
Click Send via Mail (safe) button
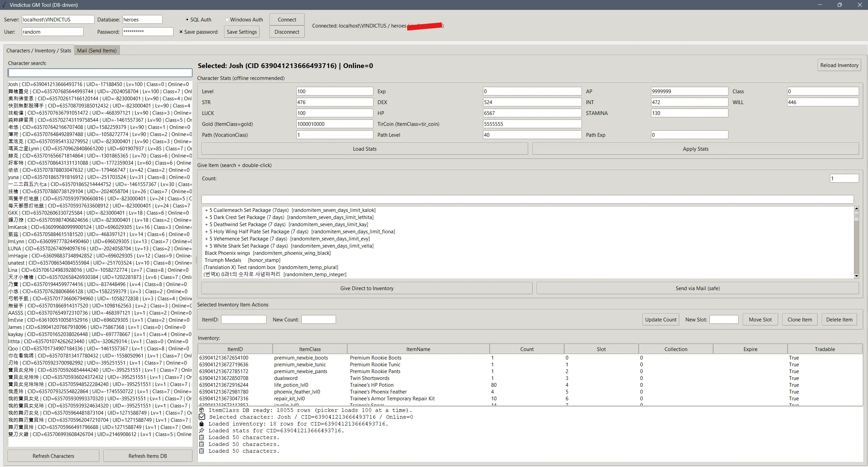[x=698, y=288]
